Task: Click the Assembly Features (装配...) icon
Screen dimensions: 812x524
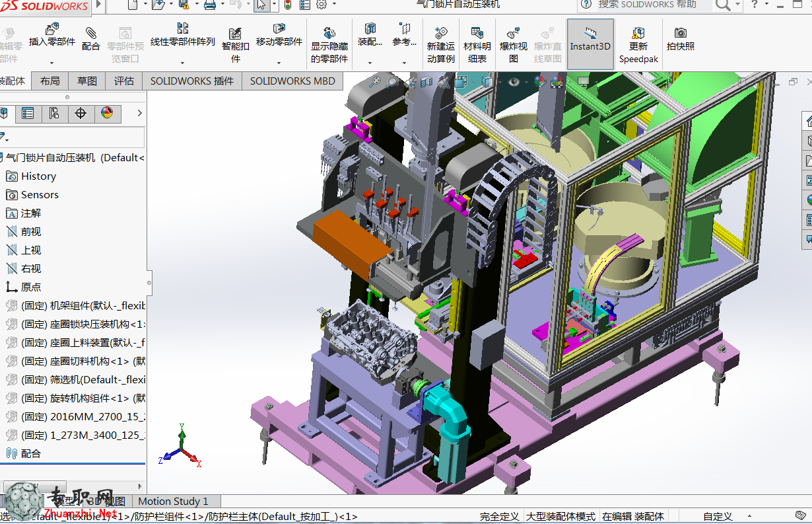Action: pos(370,28)
